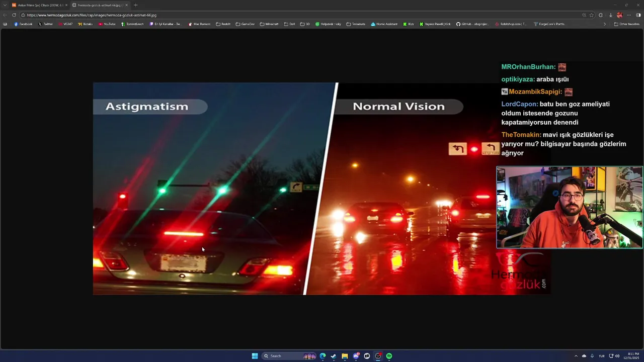Click the leftmost bookmark bar icon
644x362 pixels.
click(x=5, y=24)
